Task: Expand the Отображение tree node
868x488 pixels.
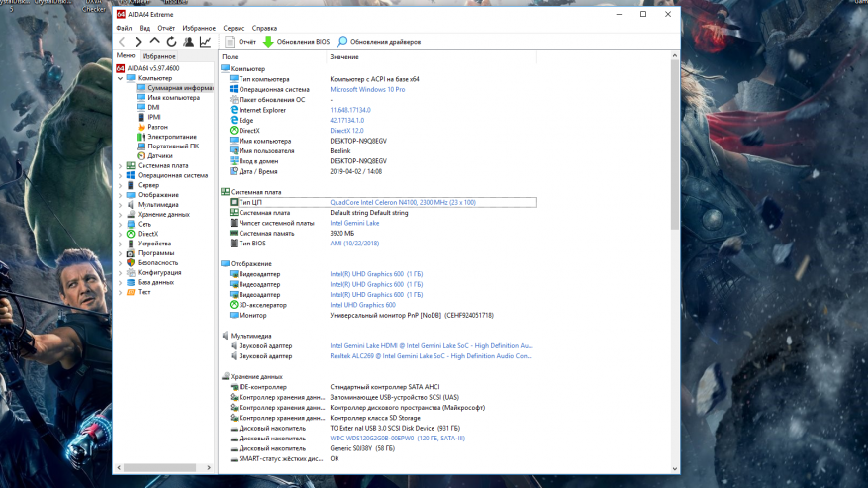Action: (120, 195)
